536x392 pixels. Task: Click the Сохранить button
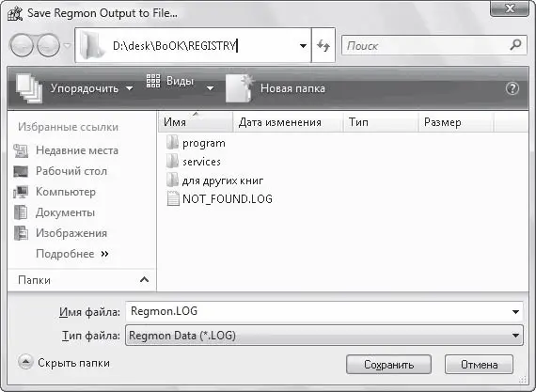pos(388,365)
